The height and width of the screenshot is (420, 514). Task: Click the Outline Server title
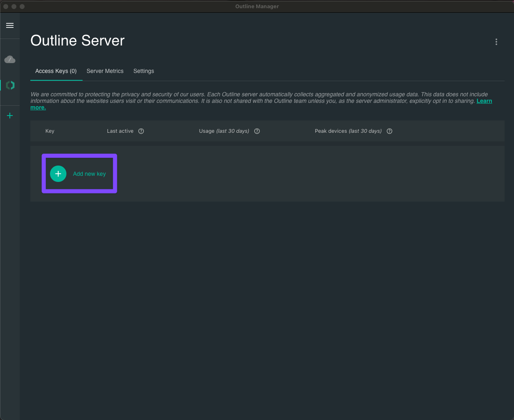click(77, 41)
